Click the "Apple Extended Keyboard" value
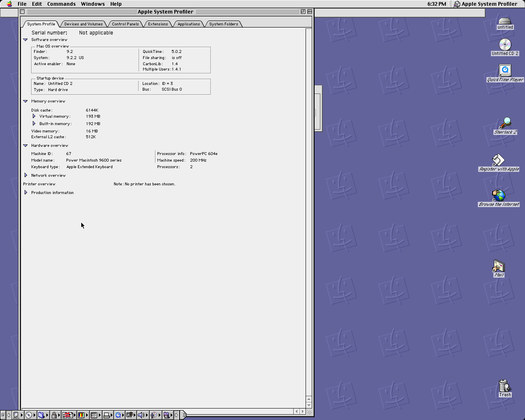This screenshot has width=525, height=420. pyautogui.click(x=89, y=167)
